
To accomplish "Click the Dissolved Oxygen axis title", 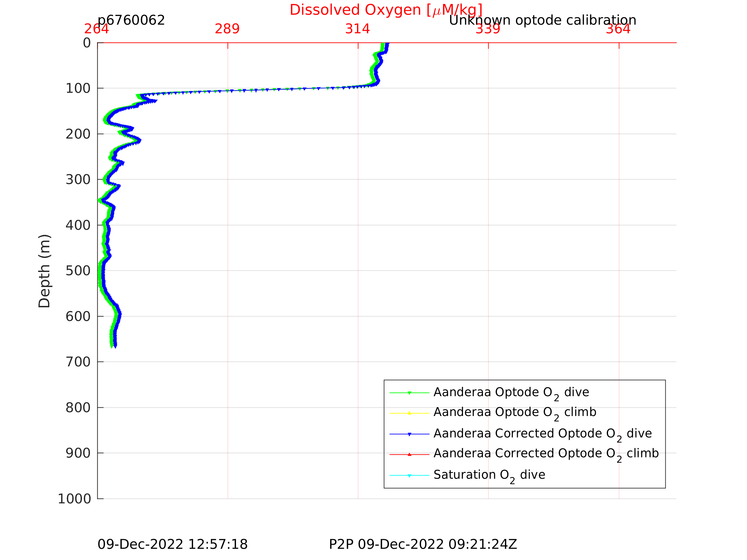I will (x=386, y=10).
